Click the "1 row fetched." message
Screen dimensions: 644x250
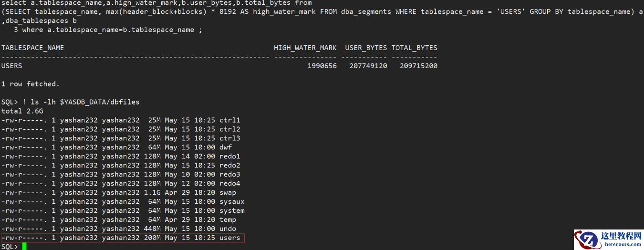tap(31, 84)
